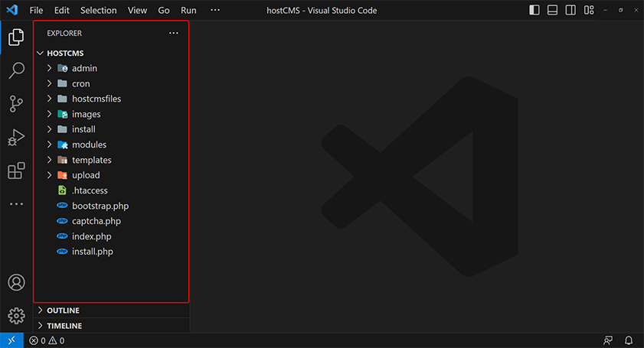The width and height of the screenshot is (644, 348).
Task: Show additional views ellipsis in activity bar
Action: pos(16,204)
